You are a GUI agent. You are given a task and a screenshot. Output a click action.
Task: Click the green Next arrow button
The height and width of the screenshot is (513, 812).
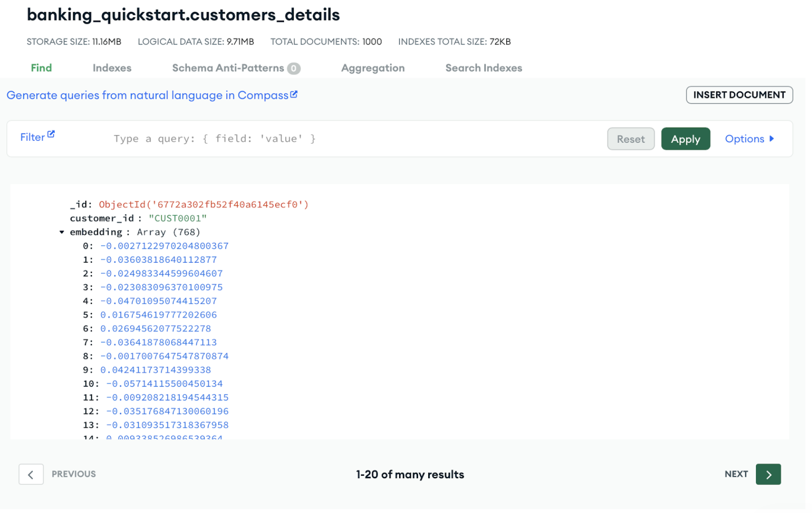(x=768, y=474)
